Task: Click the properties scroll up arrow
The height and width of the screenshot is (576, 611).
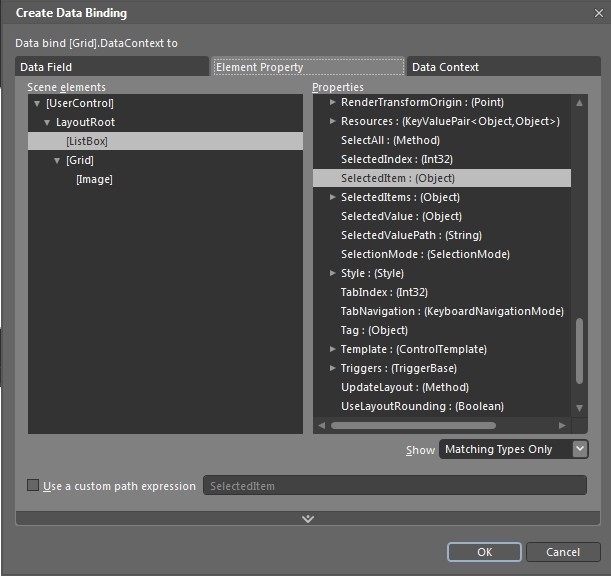Action: pyautogui.click(x=579, y=103)
